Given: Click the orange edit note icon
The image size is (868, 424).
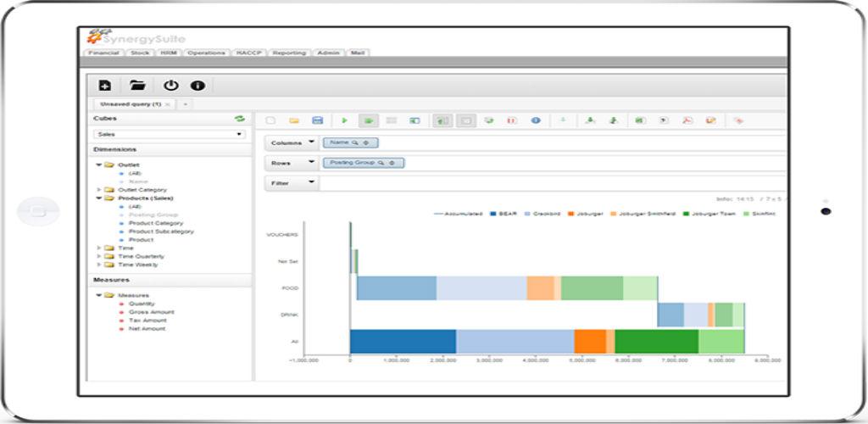Looking at the screenshot, I should point(711,120).
